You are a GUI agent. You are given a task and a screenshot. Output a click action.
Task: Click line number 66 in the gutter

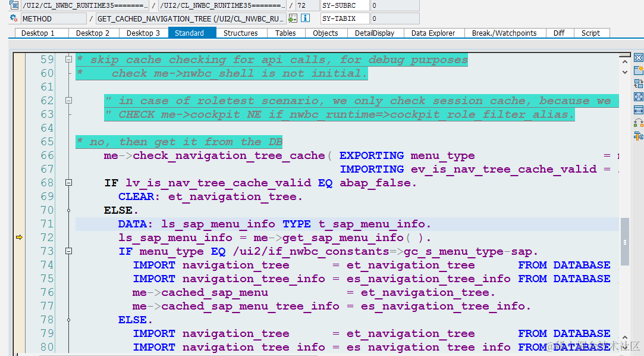(x=47, y=155)
